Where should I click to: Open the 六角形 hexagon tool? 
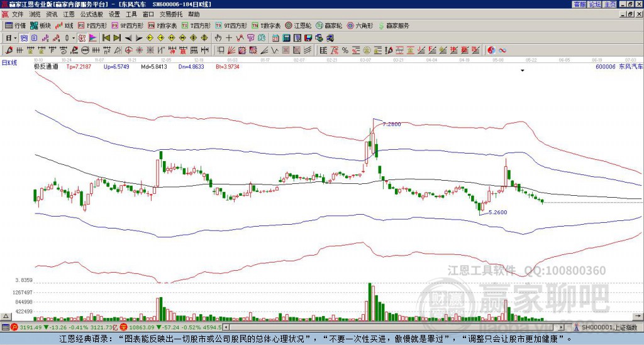tap(360, 25)
